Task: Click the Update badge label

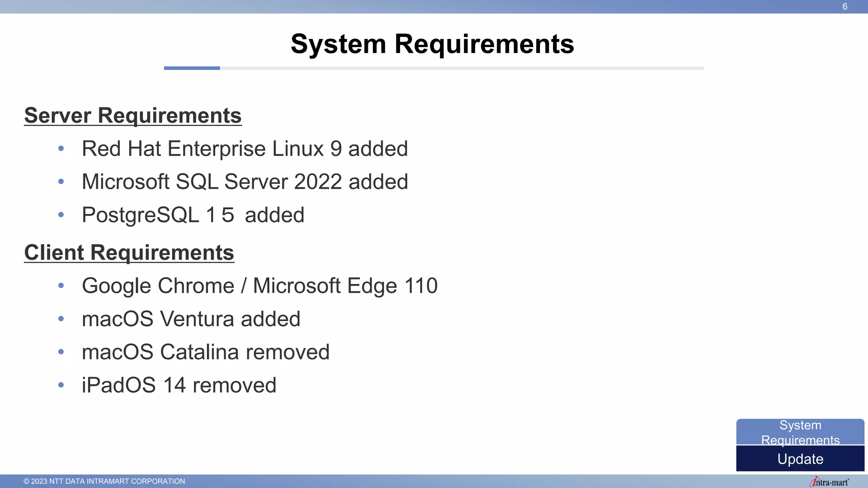Action: coord(800,459)
